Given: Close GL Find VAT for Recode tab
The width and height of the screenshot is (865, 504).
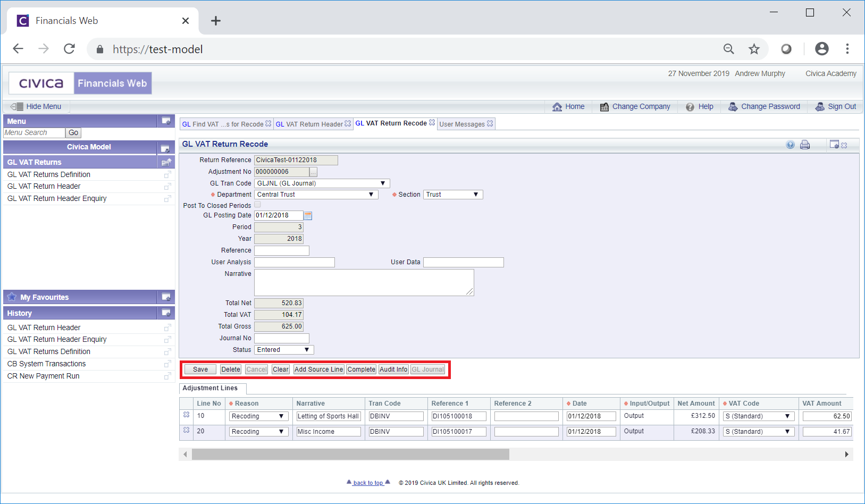Looking at the screenshot, I should 268,124.
